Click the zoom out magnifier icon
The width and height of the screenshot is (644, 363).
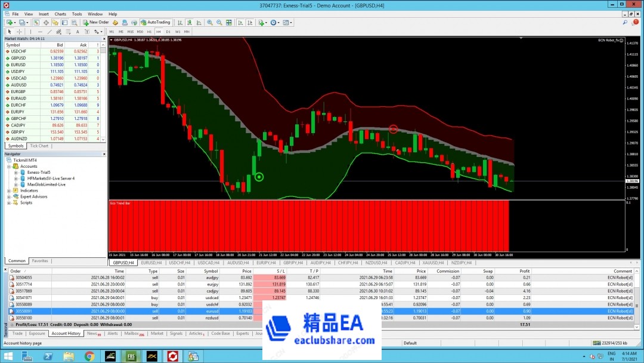219,23
